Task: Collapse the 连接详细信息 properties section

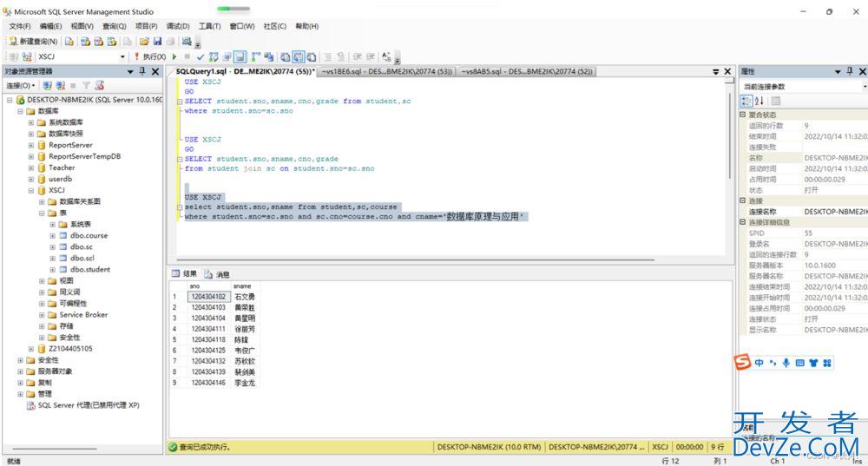Action: [x=743, y=222]
